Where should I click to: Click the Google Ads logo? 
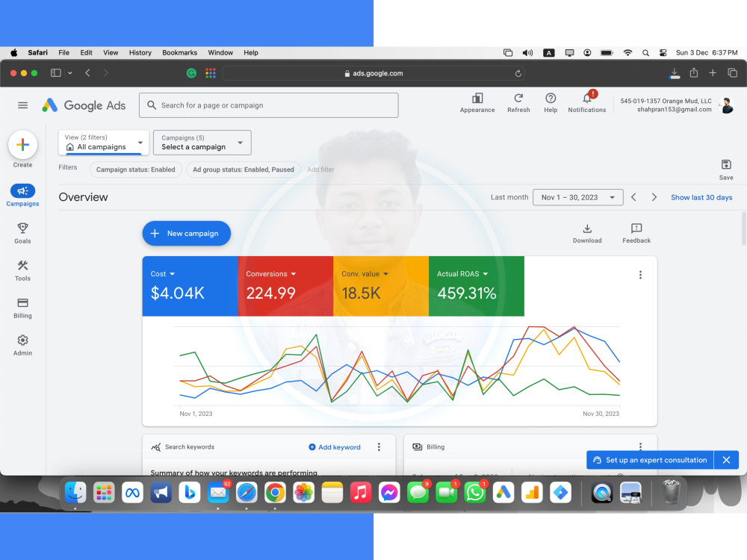click(x=84, y=105)
